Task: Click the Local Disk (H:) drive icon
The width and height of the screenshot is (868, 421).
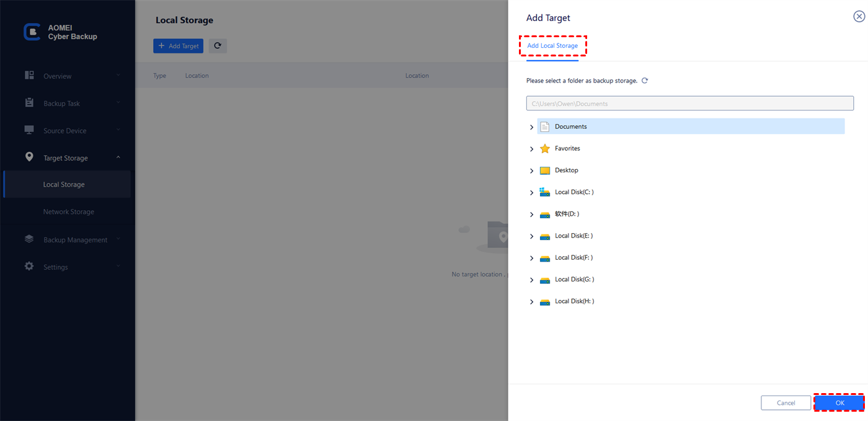Action: (x=545, y=302)
